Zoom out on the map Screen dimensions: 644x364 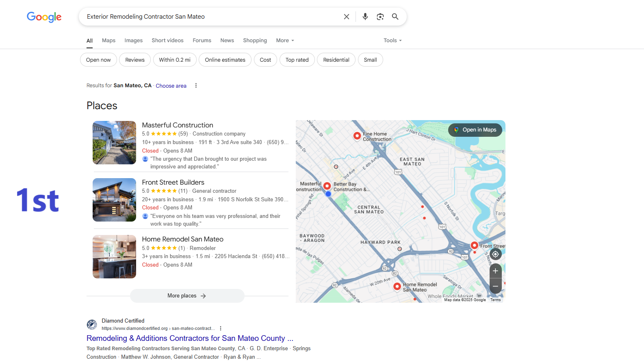click(x=495, y=286)
